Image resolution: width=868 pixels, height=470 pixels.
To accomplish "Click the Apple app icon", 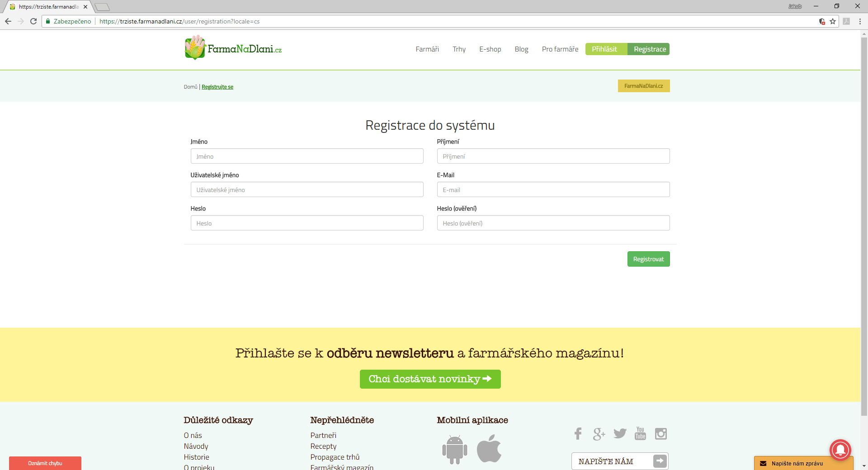I will click(489, 449).
